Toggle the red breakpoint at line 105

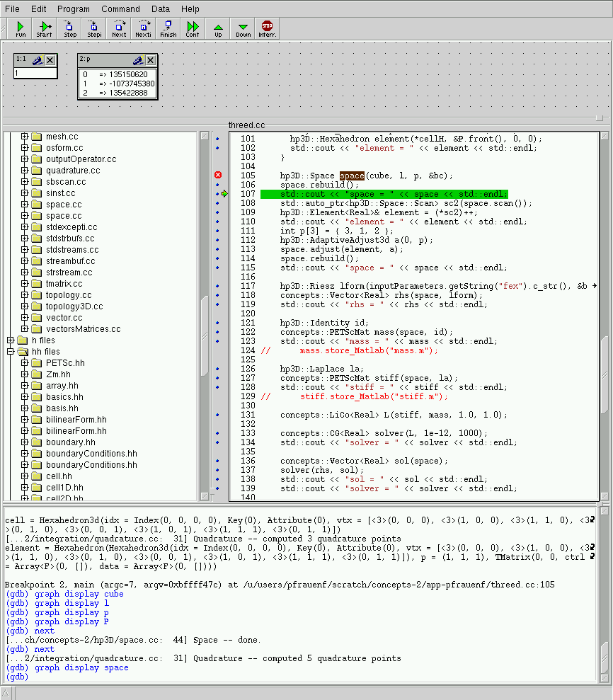(218, 176)
